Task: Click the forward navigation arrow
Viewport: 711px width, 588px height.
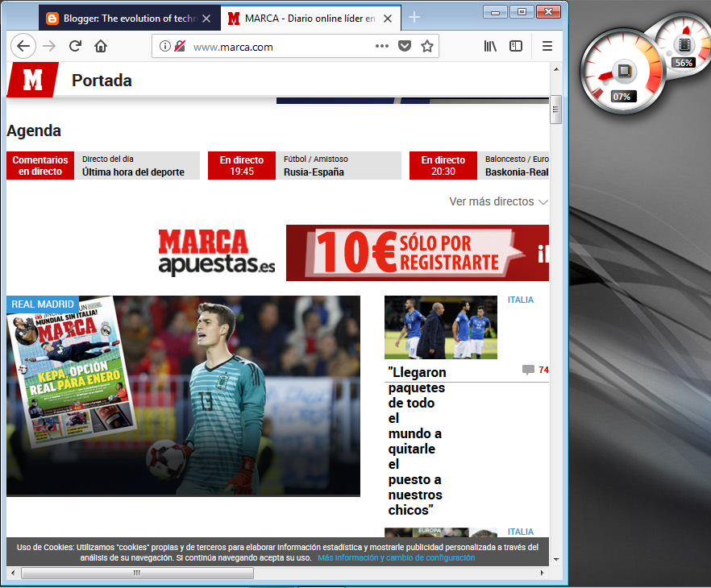Action: coord(49,46)
